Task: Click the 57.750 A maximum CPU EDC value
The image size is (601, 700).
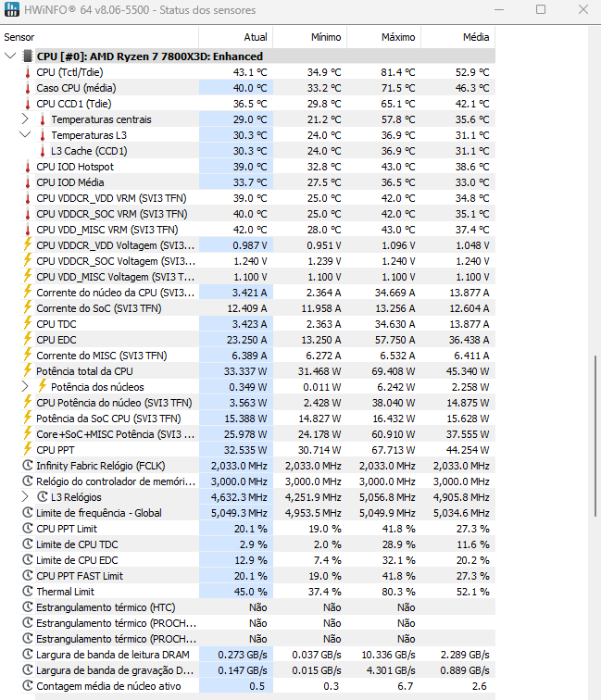Action: [394, 340]
